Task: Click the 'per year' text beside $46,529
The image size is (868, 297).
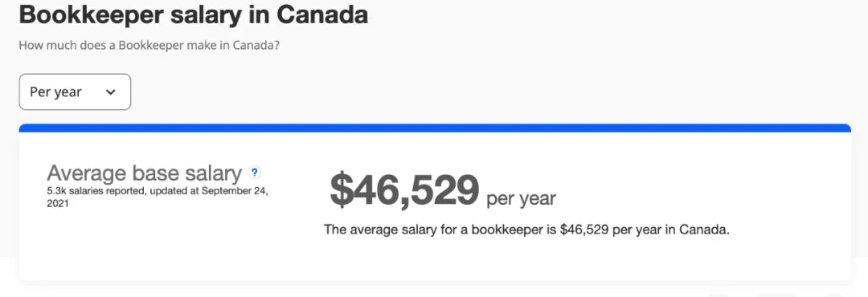Action: coord(521,198)
